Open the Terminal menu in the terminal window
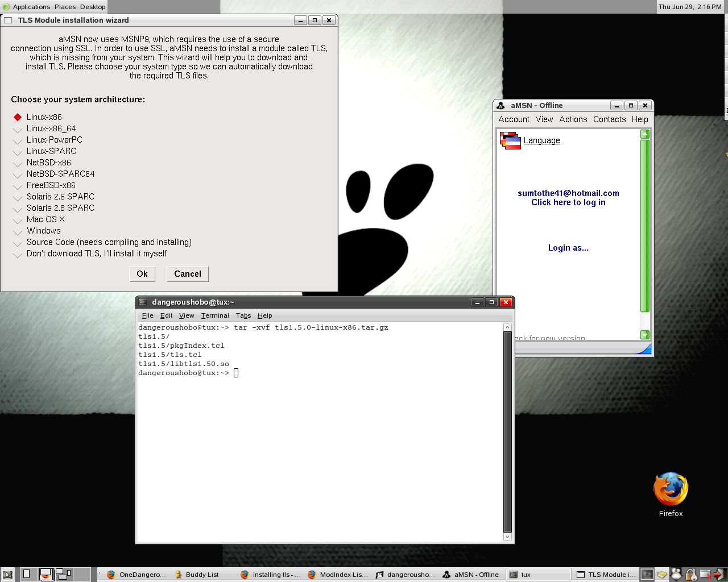 214,315
